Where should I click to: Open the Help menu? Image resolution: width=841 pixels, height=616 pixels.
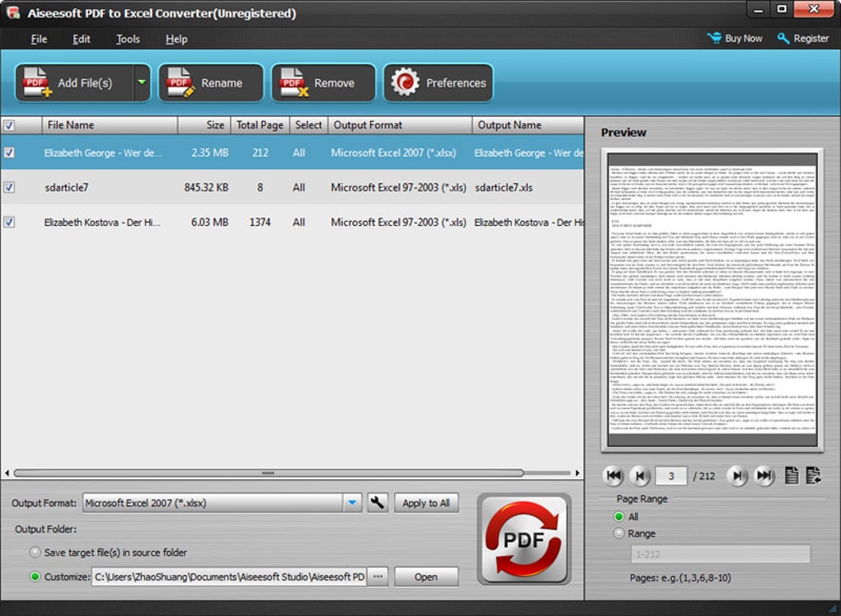click(x=176, y=40)
